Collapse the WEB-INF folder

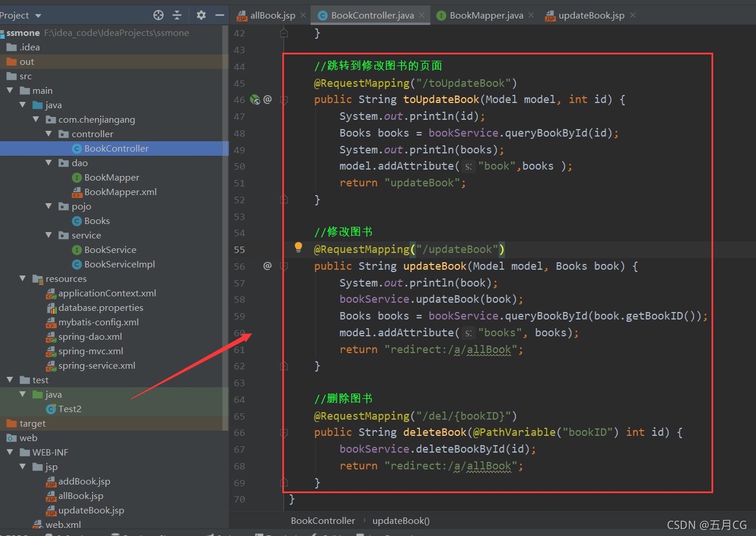[10, 452]
